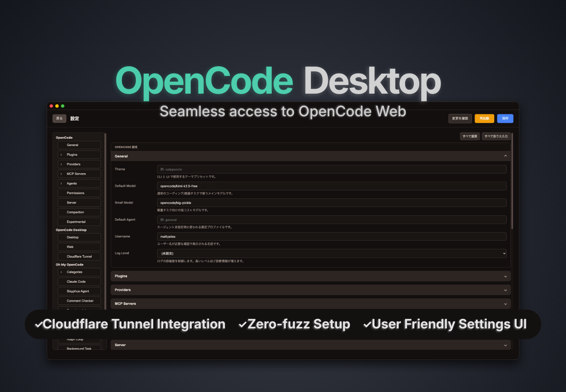Click the 'OpenCode' sidebar group heading
Screen dimensions: 566x392
click(x=64, y=138)
